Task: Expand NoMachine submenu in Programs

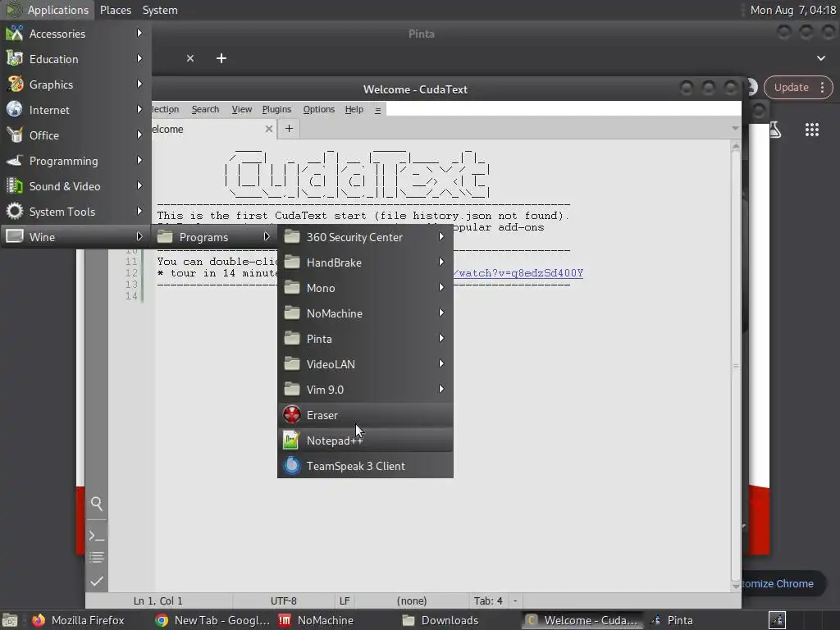Action: tap(365, 313)
